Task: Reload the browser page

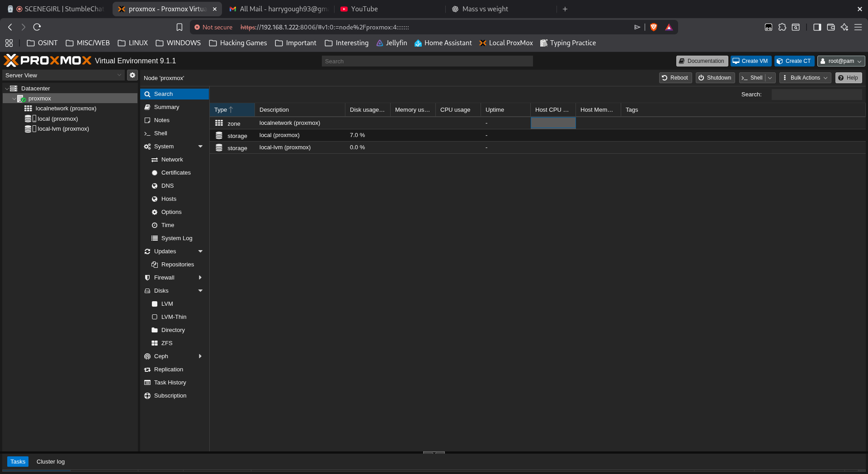Action: [37, 27]
